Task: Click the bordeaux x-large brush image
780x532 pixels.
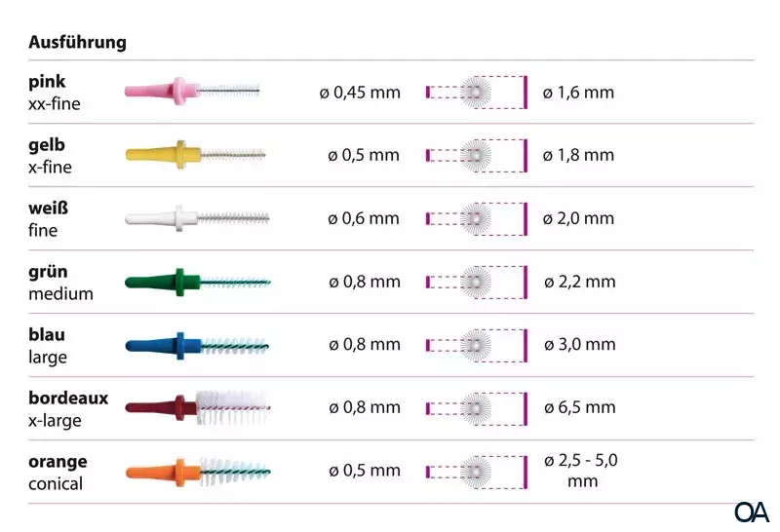Action: (x=197, y=406)
